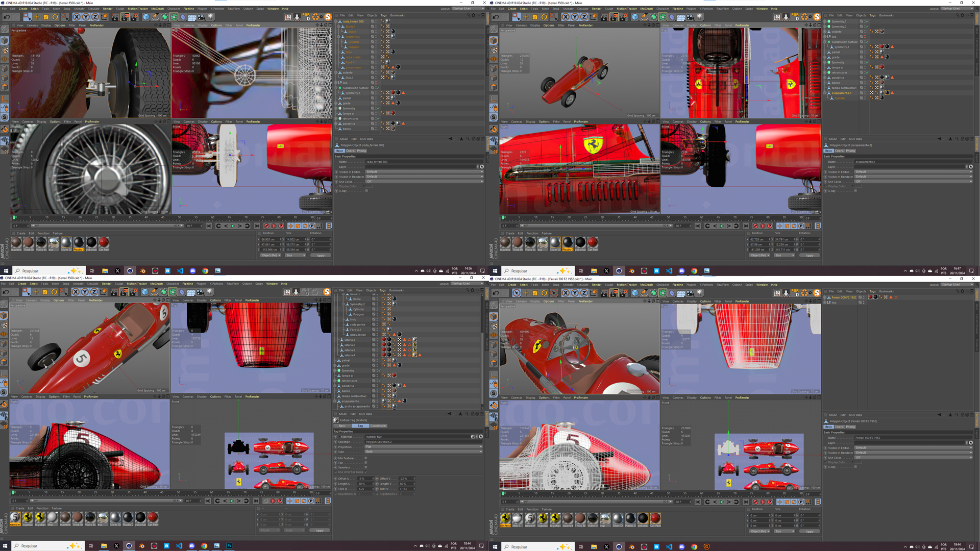
Task: Click the Undo icon in the toolbar
Action: pos(7,17)
